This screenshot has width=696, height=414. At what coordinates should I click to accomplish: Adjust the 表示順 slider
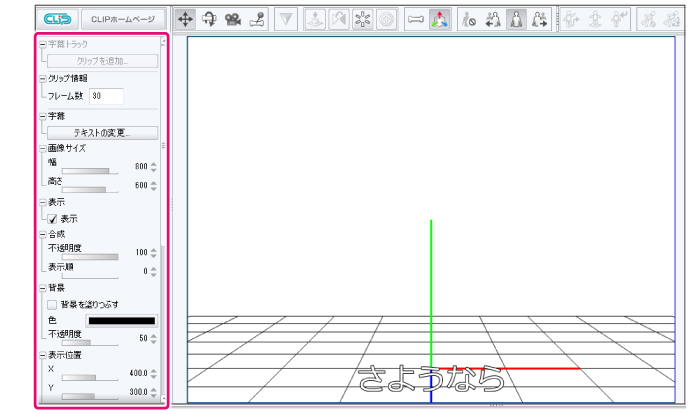pyautogui.click(x=90, y=276)
